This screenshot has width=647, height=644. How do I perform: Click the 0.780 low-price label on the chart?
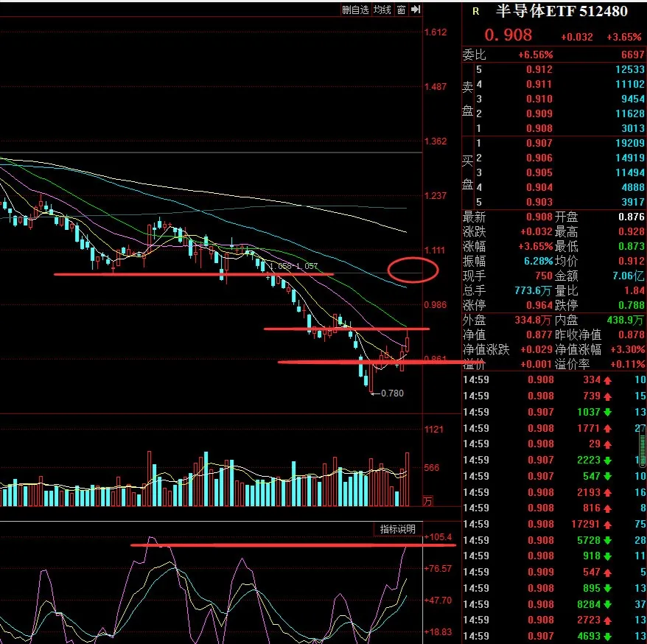point(392,393)
